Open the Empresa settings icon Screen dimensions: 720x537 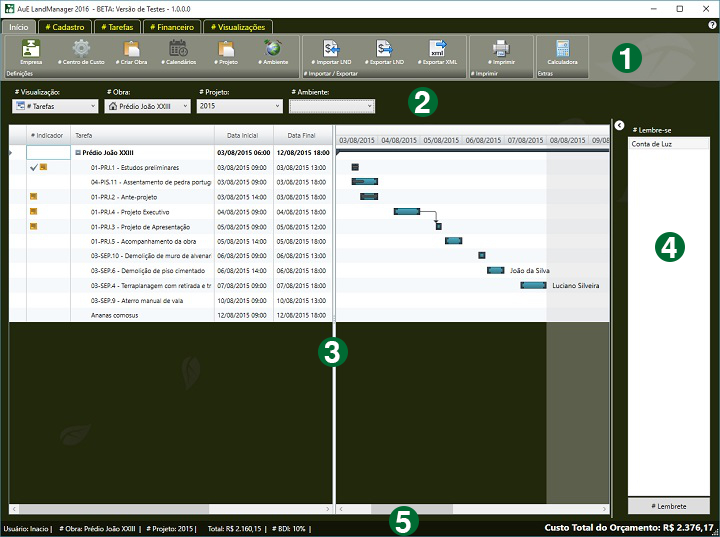tap(31, 49)
